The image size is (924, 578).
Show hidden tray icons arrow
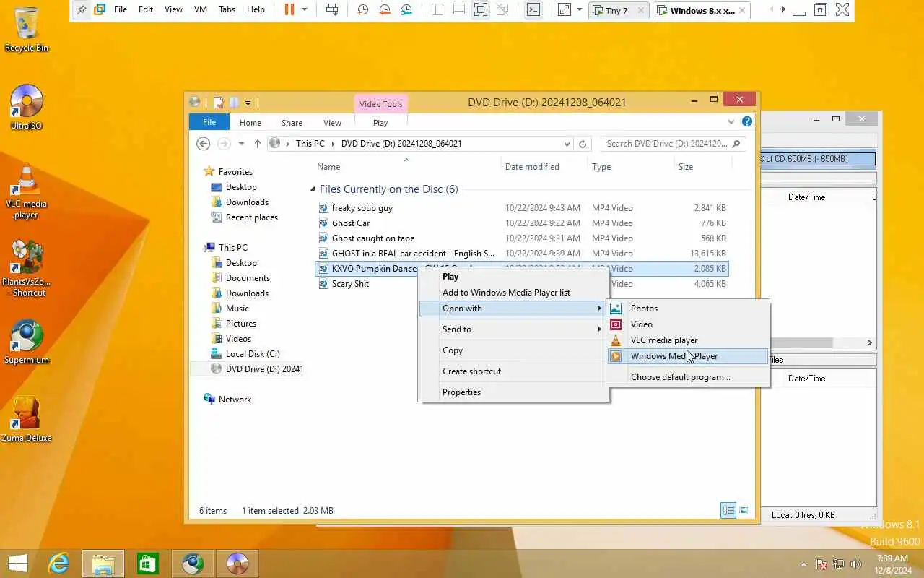click(803, 564)
